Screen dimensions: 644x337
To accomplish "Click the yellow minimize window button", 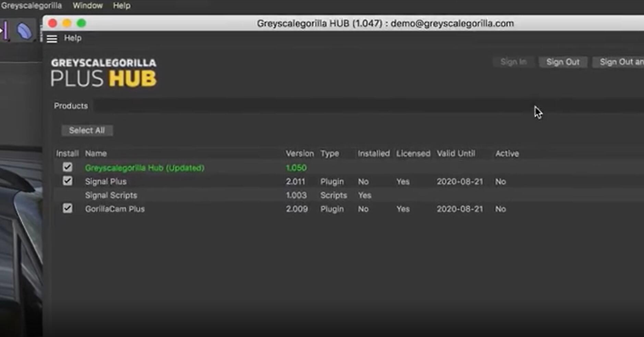I will click(x=67, y=23).
